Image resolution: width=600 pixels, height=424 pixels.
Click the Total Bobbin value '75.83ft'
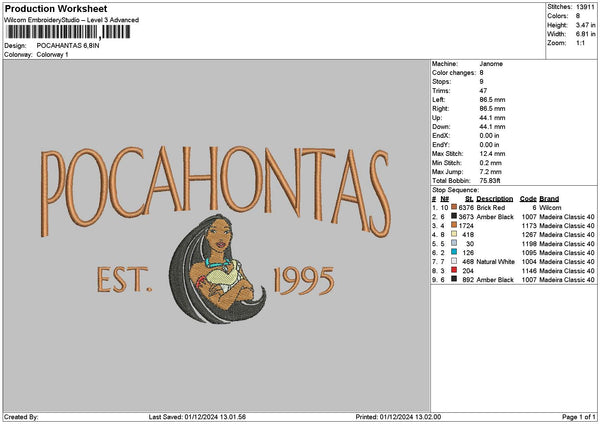point(490,181)
